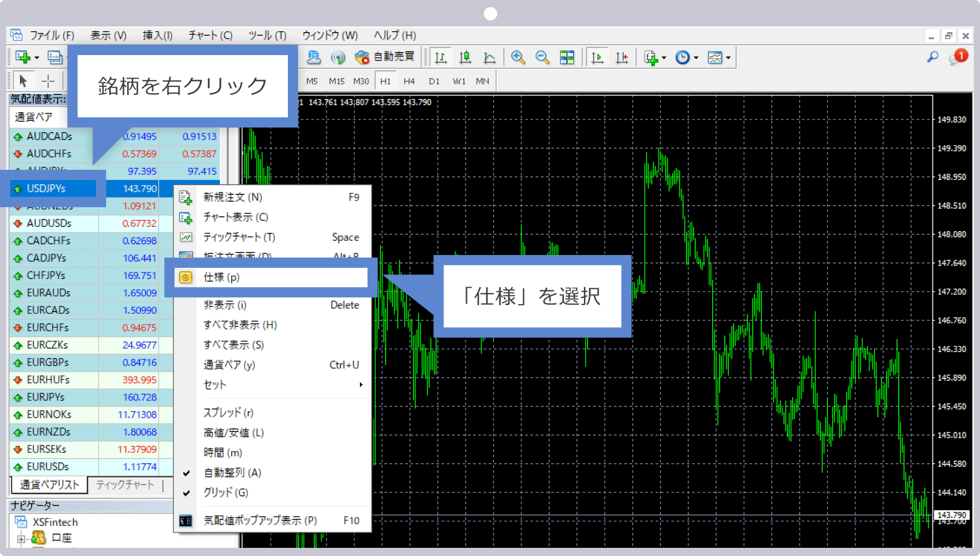
Task: Select the W1 timeframe
Action: 459,81
